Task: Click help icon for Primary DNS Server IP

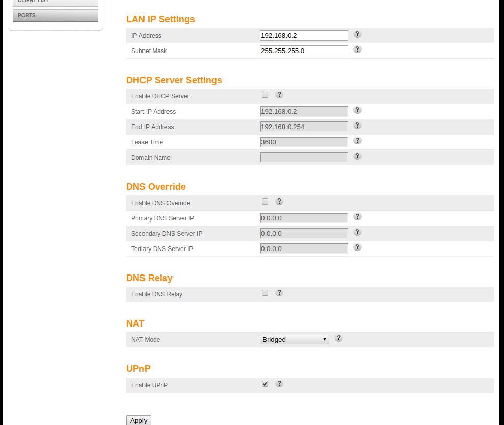Action: (357, 216)
